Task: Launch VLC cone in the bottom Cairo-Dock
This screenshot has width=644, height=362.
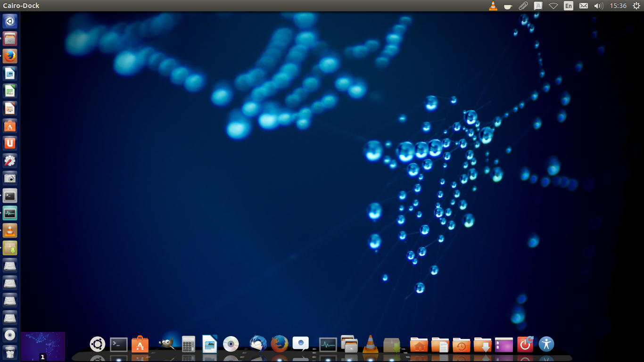Action: pos(371,344)
